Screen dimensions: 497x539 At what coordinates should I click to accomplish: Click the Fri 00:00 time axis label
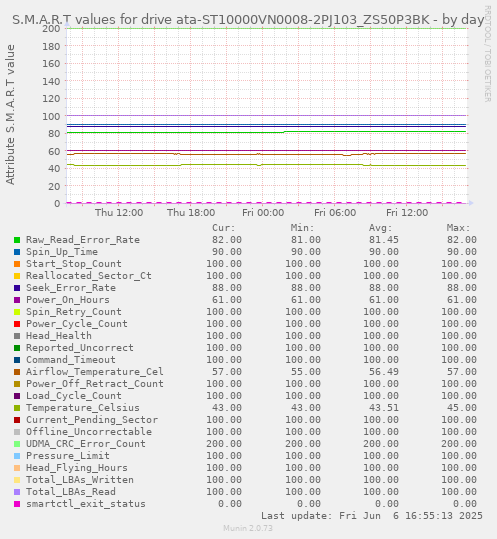263,212
